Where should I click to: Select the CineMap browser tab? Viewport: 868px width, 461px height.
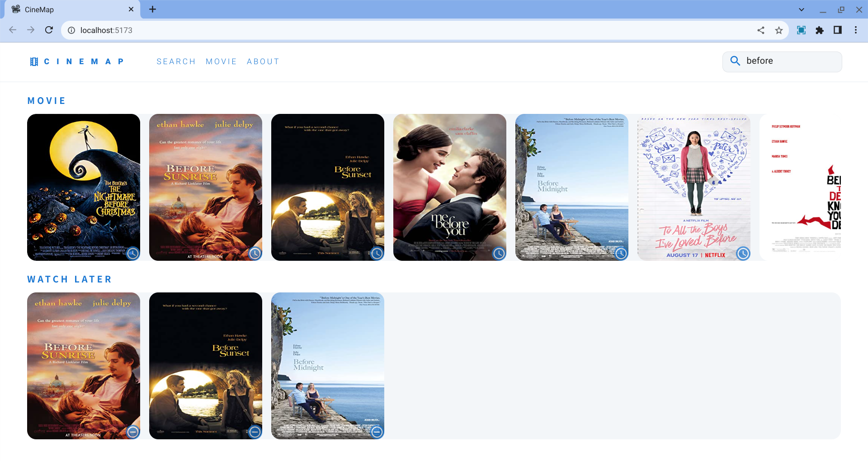point(72,9)
